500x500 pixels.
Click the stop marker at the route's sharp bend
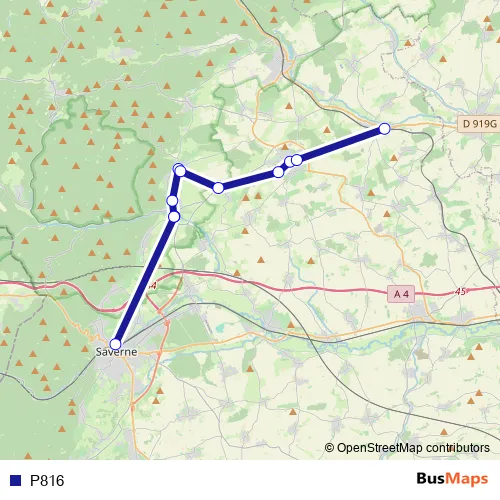coord(218,188)
